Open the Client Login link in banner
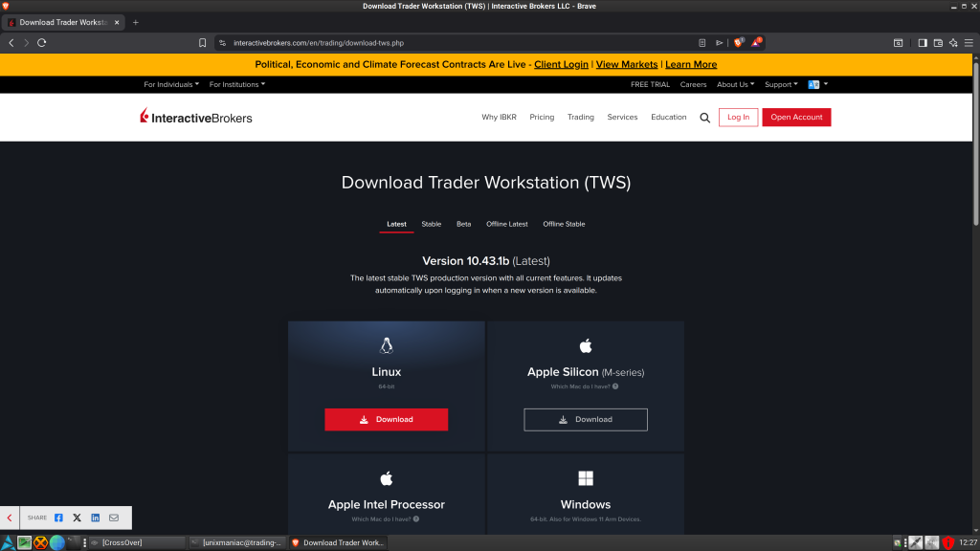This screenshot has width=980, height=551. pyautogui.click(x=561, y=64)
